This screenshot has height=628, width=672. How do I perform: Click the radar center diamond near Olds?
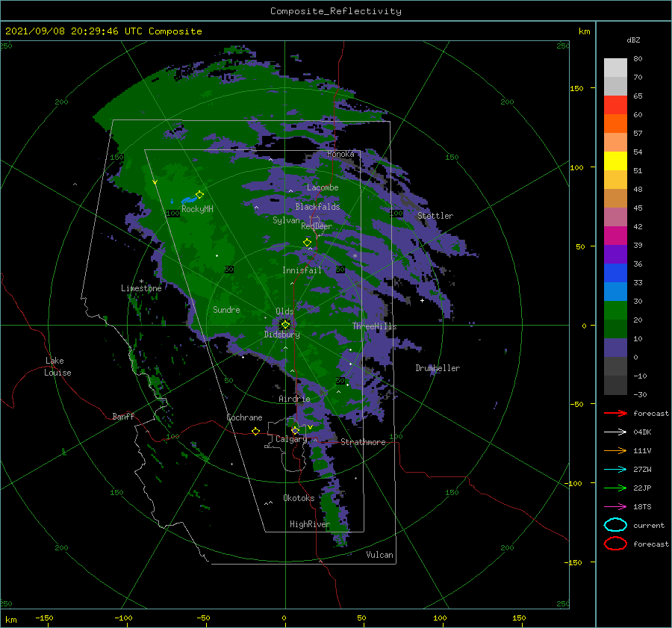tap(285, 325)
